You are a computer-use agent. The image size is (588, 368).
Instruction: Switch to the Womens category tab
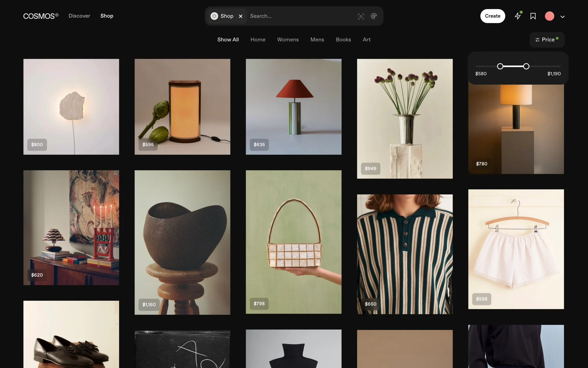288,40
